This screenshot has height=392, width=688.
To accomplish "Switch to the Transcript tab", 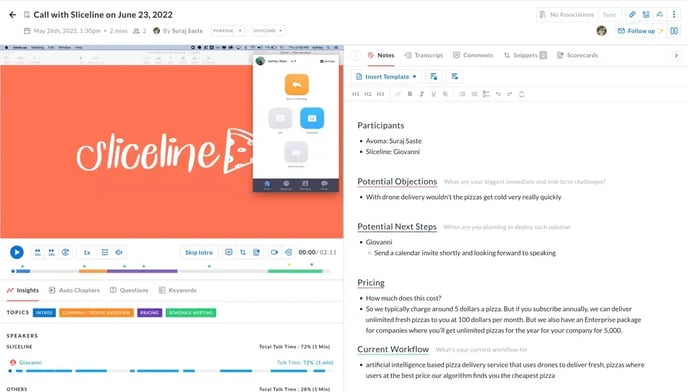I will click(x=424, y=55).
